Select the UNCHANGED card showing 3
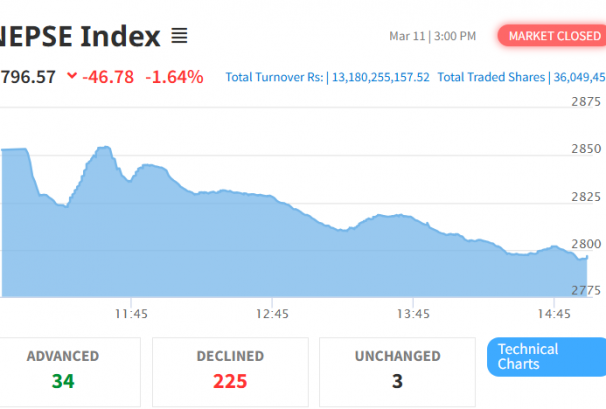 397,370
